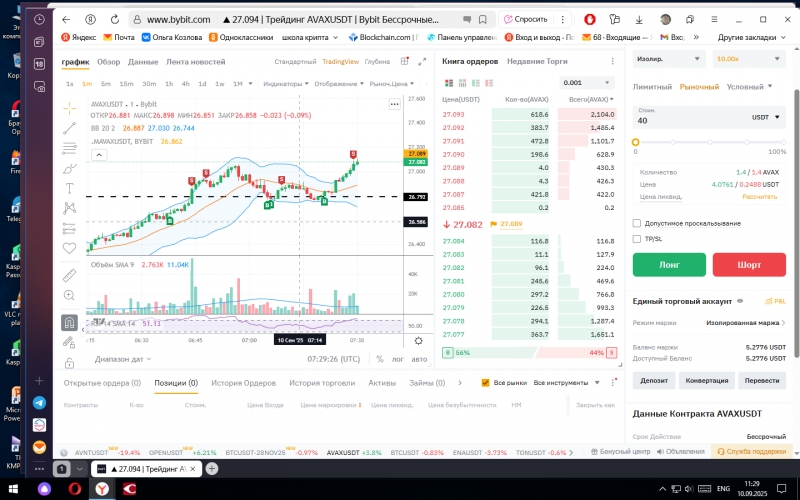Screen dimensions: 800x500
Task: Click the Перевести button
Action: pyautogui.click(x=762, y=381)
